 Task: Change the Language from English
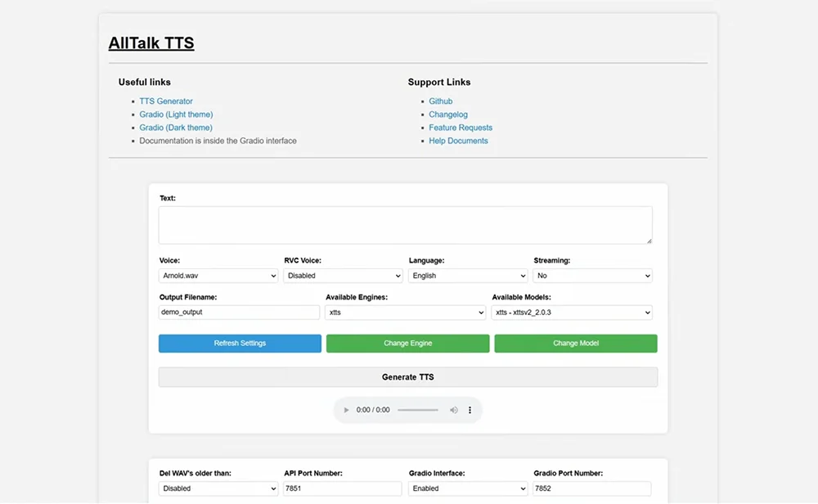(x=467, y=276)
